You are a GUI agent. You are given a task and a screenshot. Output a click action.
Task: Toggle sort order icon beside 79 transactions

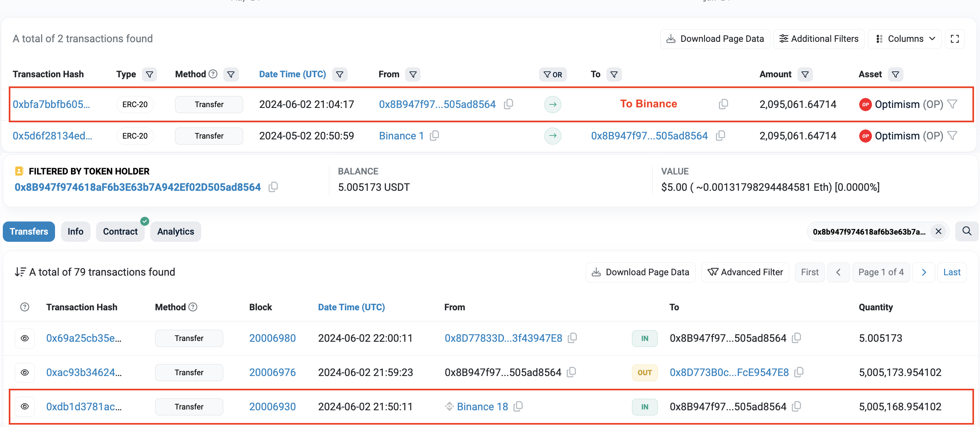click(20, 272)
